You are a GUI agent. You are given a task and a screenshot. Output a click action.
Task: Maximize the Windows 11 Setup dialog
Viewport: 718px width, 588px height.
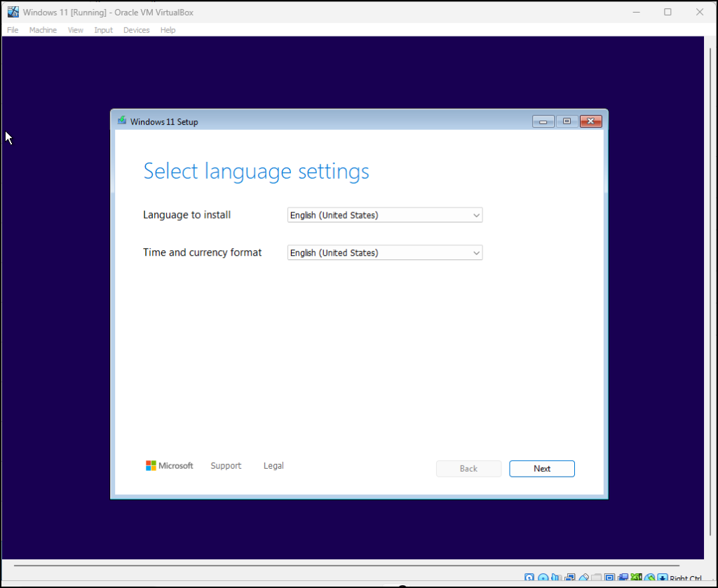pos(567,121)
